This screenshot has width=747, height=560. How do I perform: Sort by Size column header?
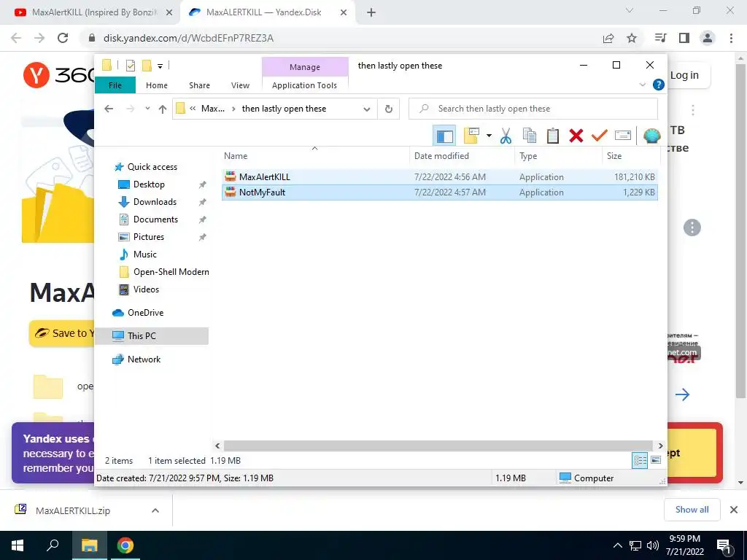(631, 156)
